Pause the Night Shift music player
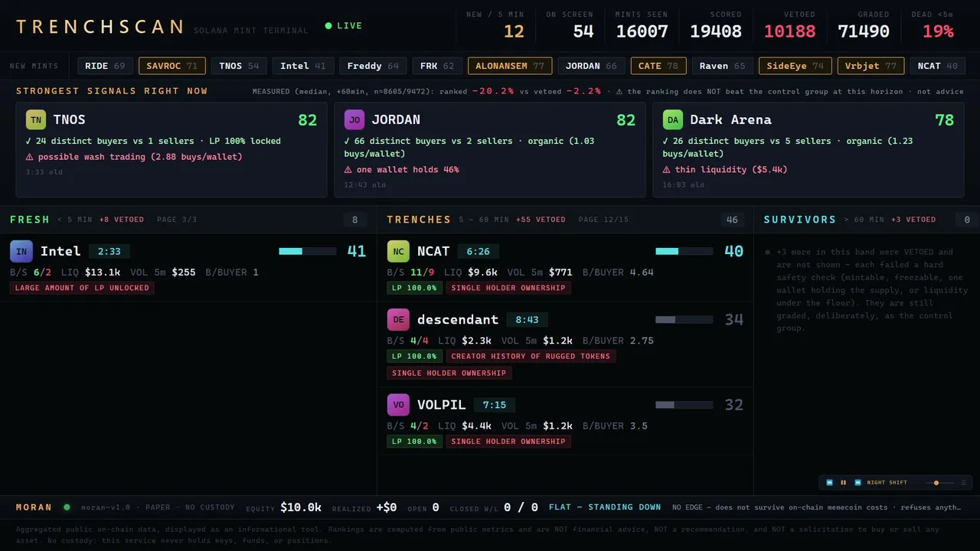 [844, 483]
